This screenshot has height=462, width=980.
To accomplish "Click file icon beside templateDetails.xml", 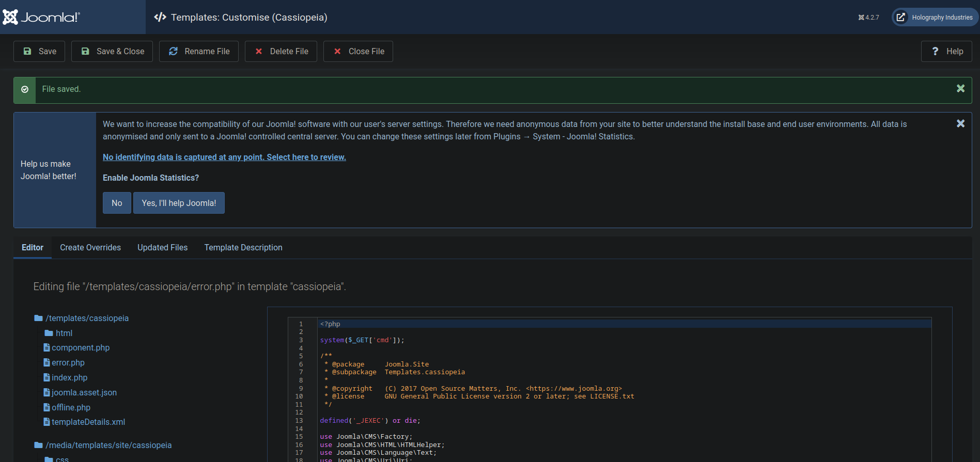I will click(46, 422).
